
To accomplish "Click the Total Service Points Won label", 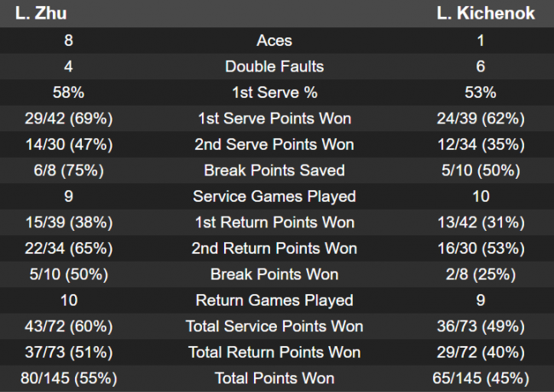I will point(274,326).
